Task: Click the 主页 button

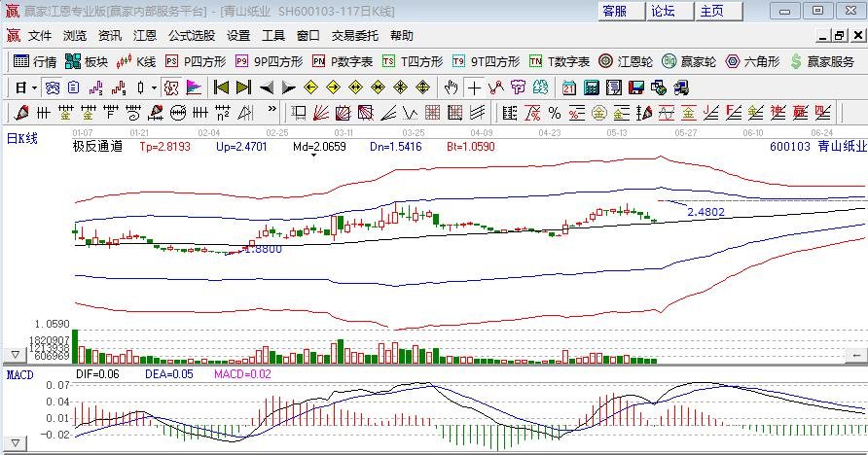Action: pyautogui.click(x=718, y=11)
